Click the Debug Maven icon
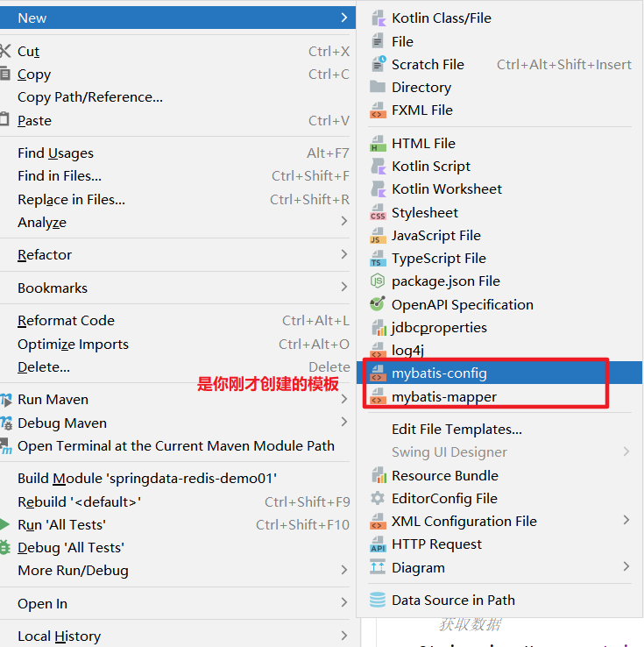 tap(6, 423)
